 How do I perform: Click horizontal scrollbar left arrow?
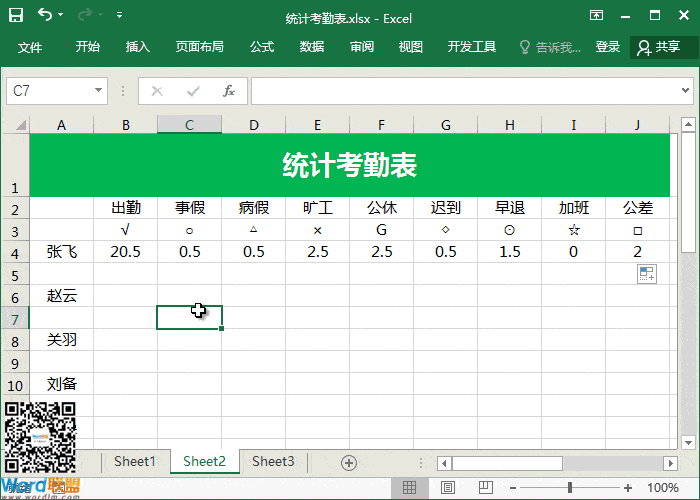click(x=444, y=463)
